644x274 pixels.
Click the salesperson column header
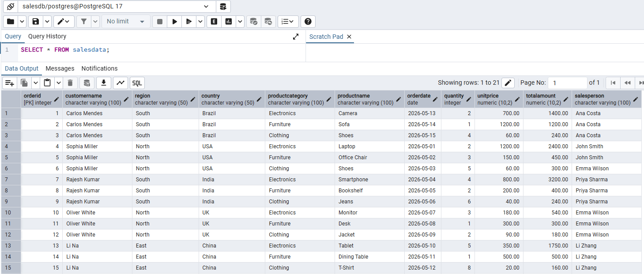[606, 99]
